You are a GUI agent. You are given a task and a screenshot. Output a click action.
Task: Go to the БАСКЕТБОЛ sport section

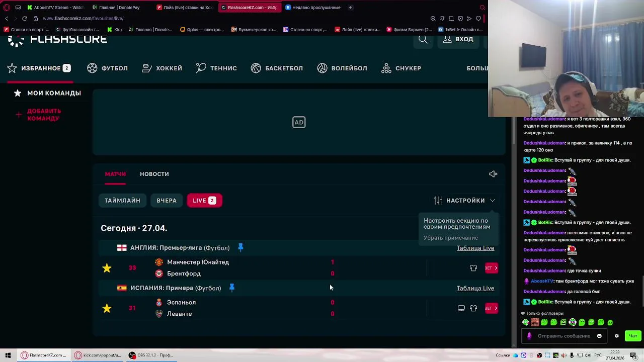coord(277,68)
